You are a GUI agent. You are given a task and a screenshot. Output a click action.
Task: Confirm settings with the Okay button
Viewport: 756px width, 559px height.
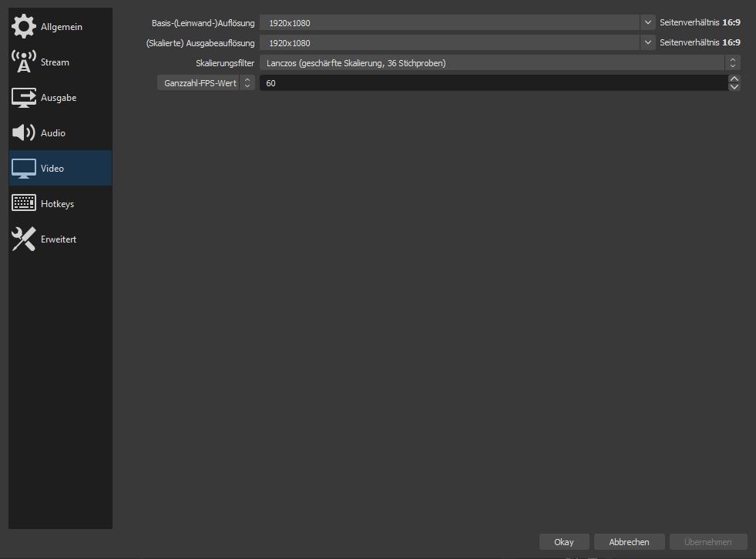pos(564,542)
